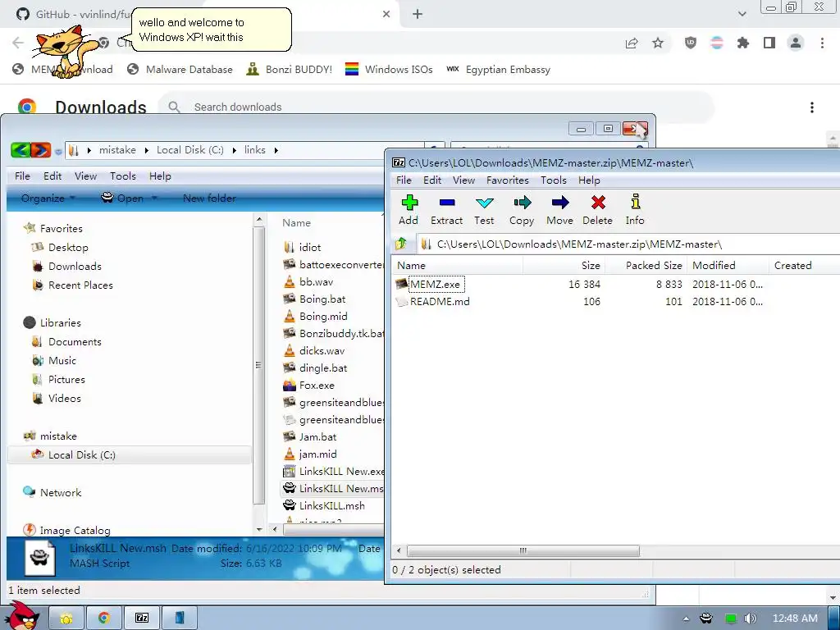The width and height of the screenshot is (840, 630).
Task: Click the Chrome share page icon
Action: pos(632,43)
